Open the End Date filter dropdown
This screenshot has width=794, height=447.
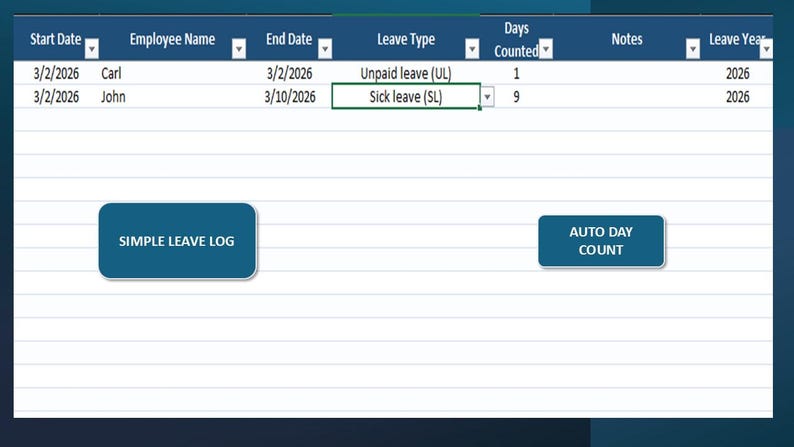coord(325,49)
